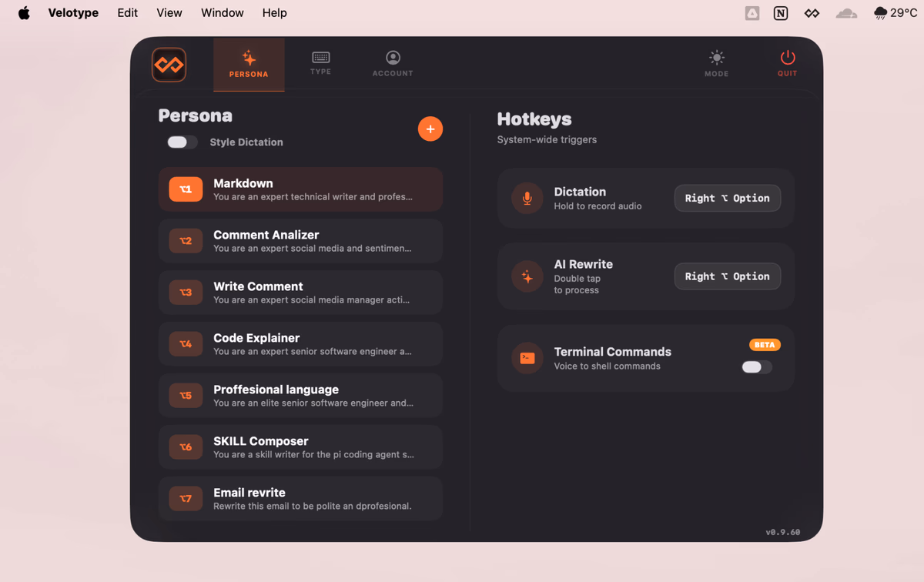Quit the app with power icon
Viewport: 924px width, 582px height.
coord(787,63)
